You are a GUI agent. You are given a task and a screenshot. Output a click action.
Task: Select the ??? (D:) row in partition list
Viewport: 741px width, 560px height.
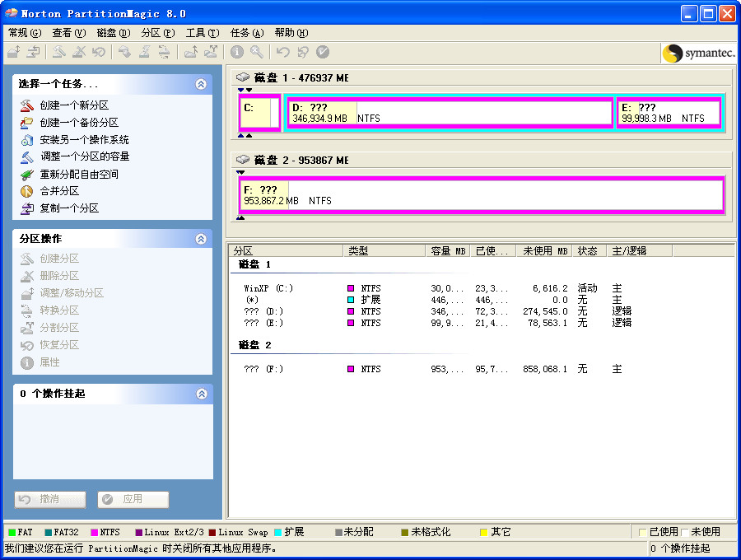click(437, 311)
